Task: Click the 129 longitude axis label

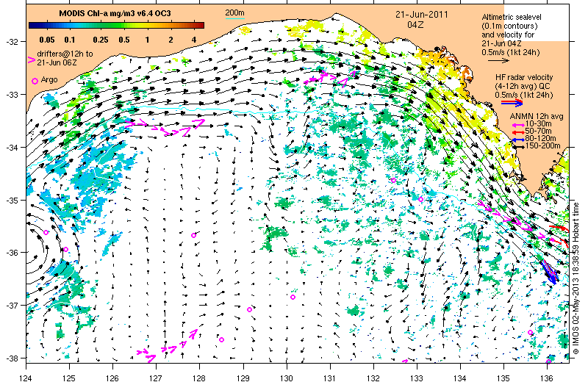Action: coord(243,378)
